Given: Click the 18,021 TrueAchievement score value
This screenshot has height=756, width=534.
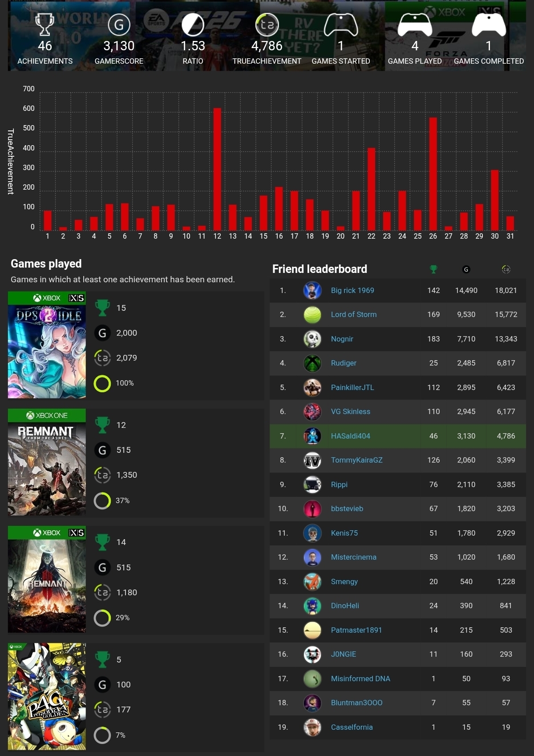Looking at the screenshot, I should [506, 290].
